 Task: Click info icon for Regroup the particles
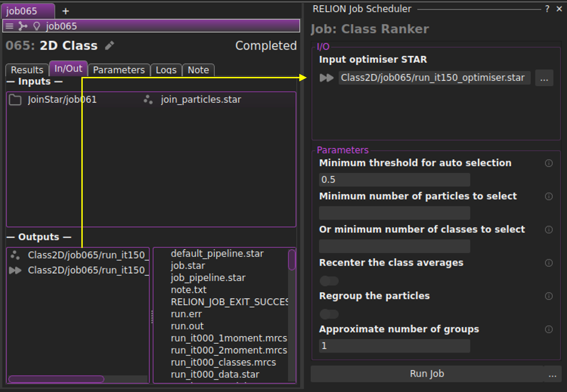point(549,296)
